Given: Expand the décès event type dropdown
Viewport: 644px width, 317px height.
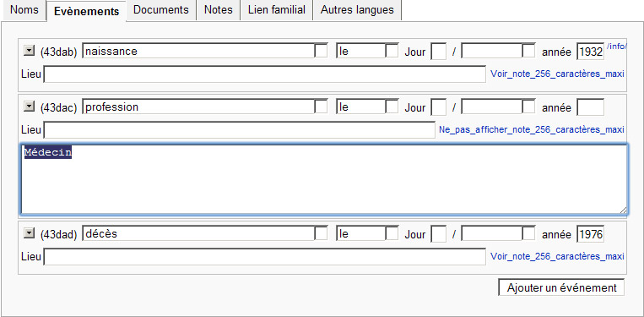Looking at the screenshot, I should point(322,234).
